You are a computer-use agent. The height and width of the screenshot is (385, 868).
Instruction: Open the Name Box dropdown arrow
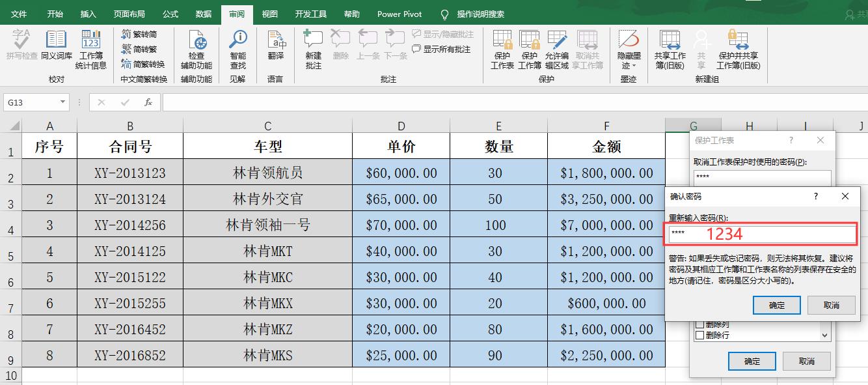[63, 102]
